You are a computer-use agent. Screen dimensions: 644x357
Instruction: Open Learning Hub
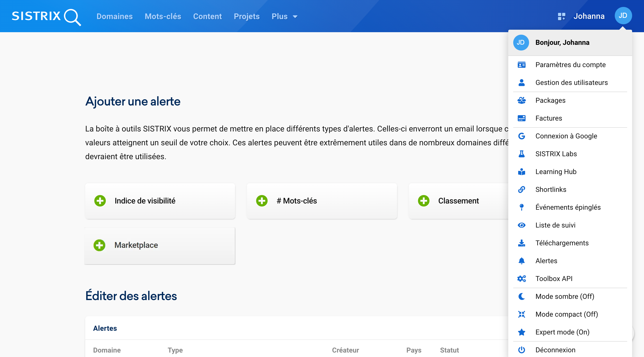570,172
